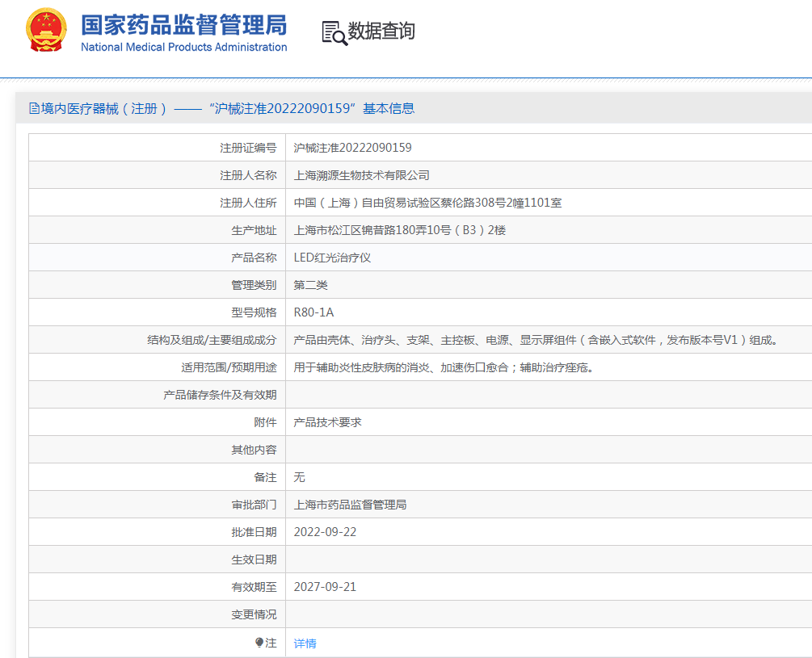Click the 产品储存条件及有效期 label
Viewport: 812px width, 658px height.
(x=220, y=395)
